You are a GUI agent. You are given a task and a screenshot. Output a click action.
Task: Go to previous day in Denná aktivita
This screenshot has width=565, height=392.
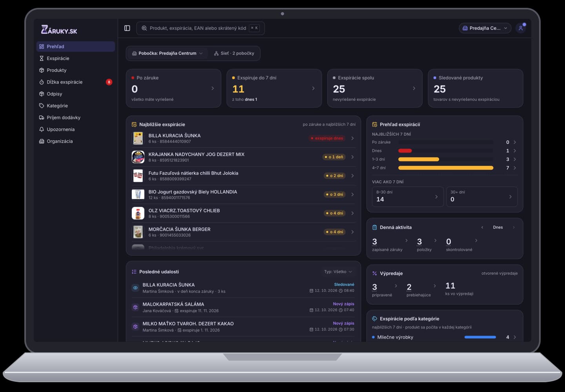coord(482,227)
